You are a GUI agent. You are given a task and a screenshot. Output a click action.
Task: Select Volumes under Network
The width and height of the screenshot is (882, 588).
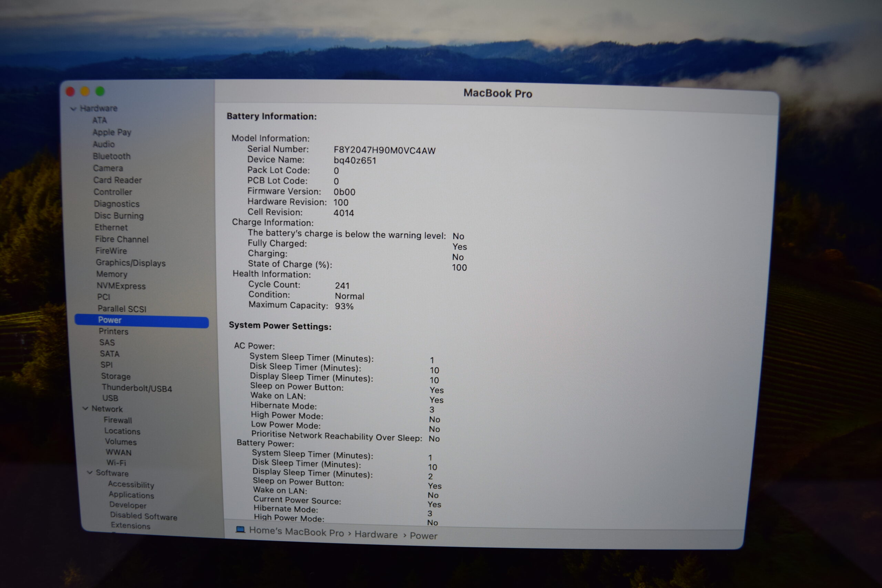[x=121, y=442]
